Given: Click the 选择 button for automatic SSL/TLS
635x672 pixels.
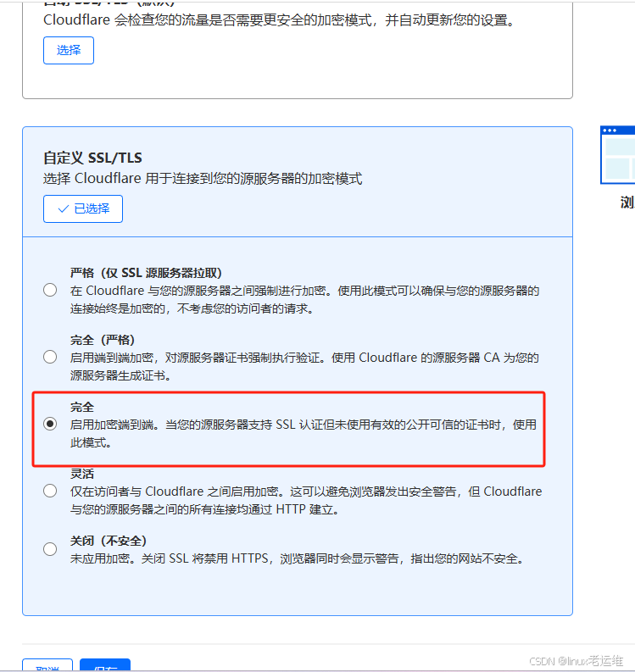Looking at the screenshot, I should (69, 51).
